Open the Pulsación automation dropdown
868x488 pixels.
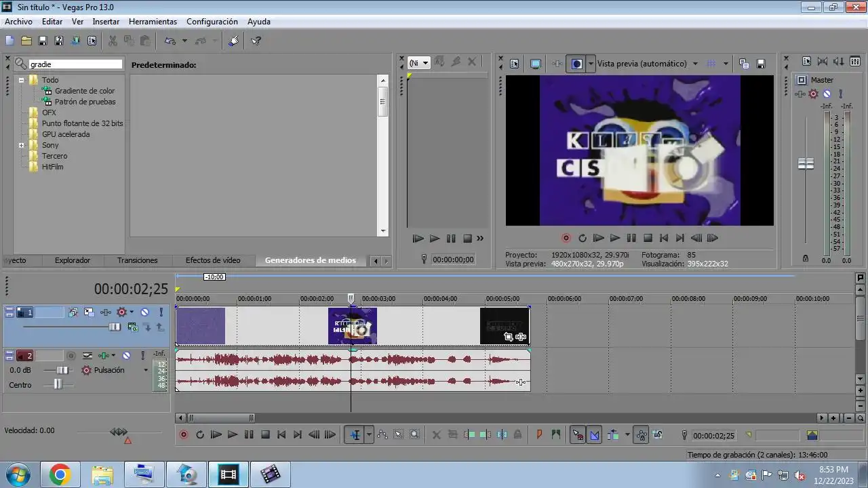145,370
